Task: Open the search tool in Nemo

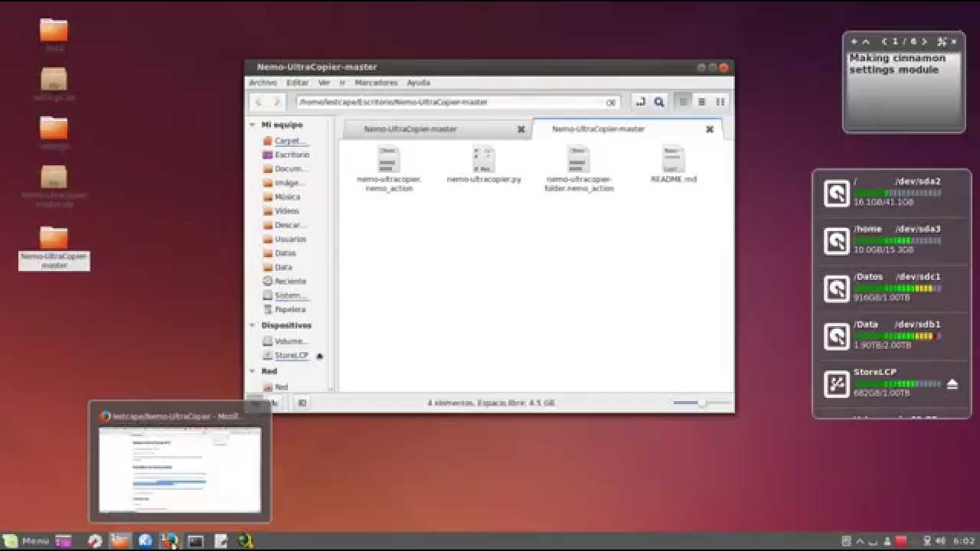Action: pyautogui.click(x=658, y=102)
